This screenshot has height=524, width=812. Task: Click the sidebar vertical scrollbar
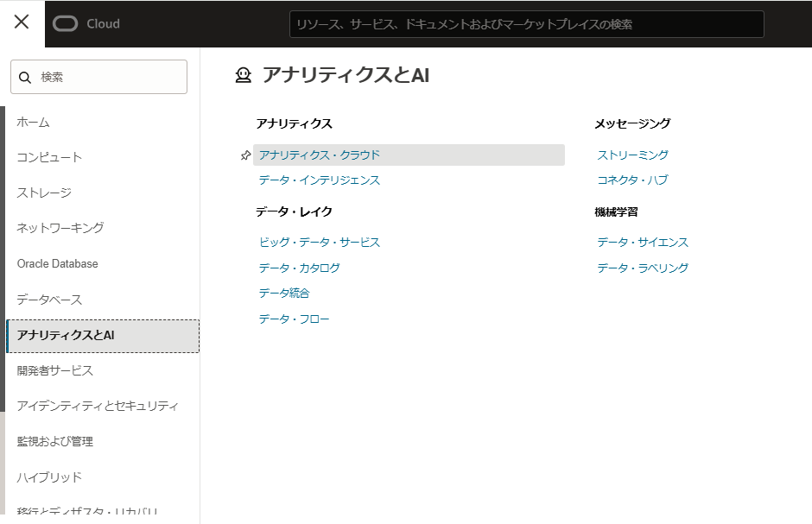click(3, 259)
